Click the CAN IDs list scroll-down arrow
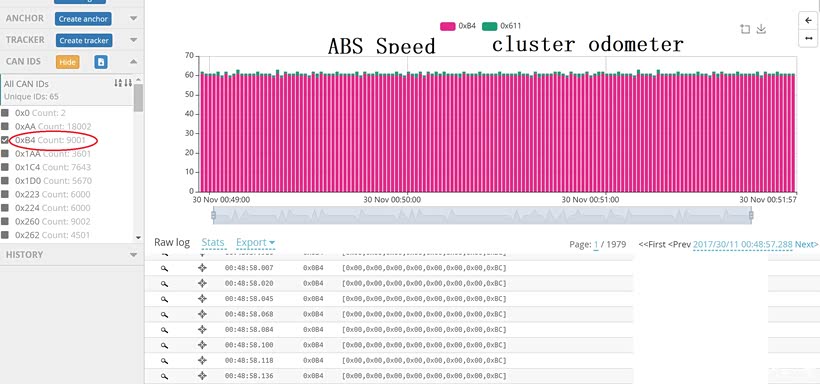This screenshot has width=820, height=384. [138, 238]
